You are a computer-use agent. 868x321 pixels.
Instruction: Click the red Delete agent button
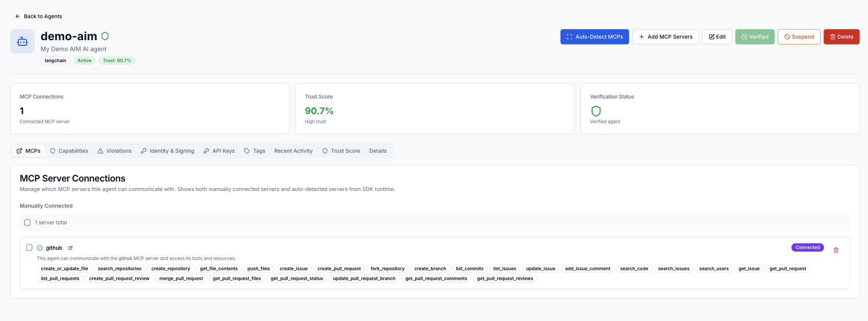841,37
